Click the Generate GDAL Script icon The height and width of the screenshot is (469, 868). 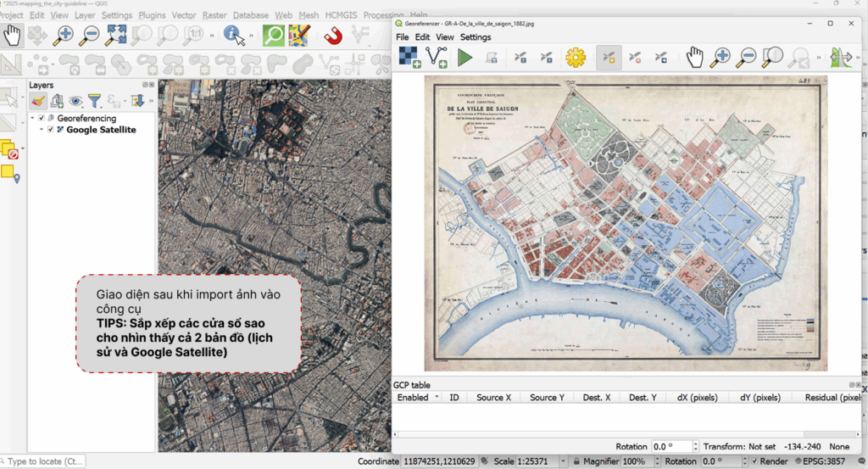point(491,58)
